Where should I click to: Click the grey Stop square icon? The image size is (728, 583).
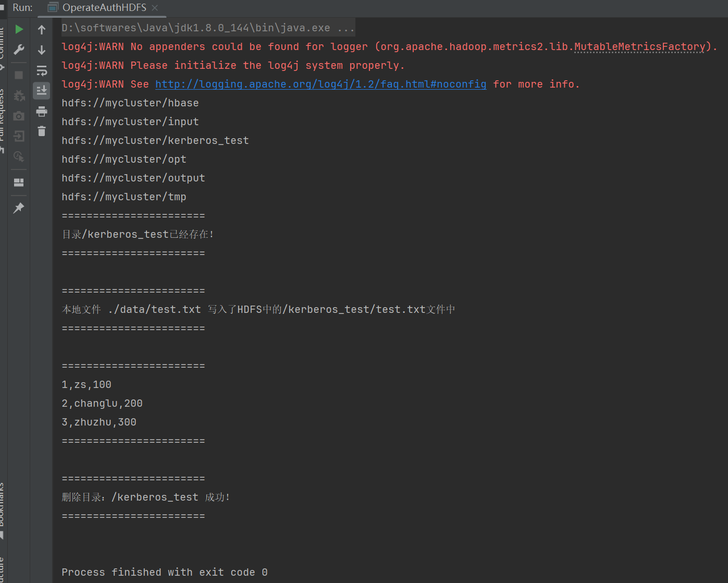[19, 75]
